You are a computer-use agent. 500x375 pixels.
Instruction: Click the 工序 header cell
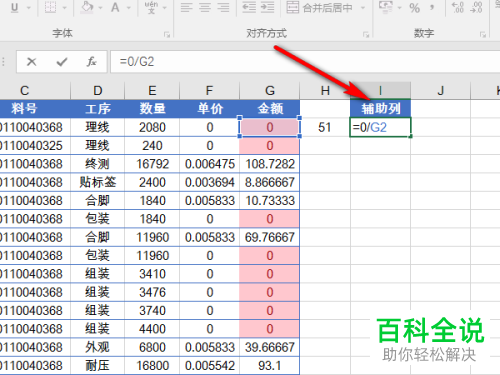click(x=97, y=109)
